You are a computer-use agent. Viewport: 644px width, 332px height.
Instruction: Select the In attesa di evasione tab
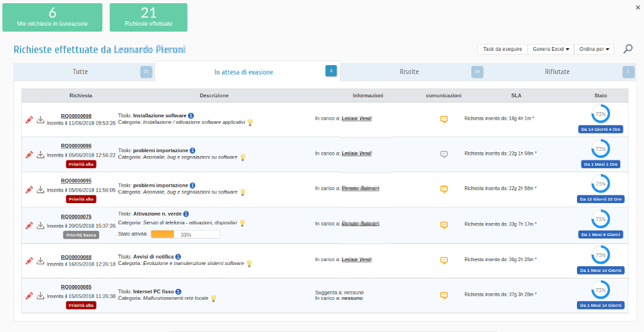[x=247, y=72]
